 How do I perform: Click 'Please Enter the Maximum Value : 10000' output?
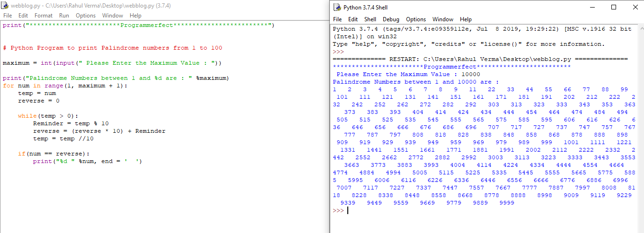point(408,74)
